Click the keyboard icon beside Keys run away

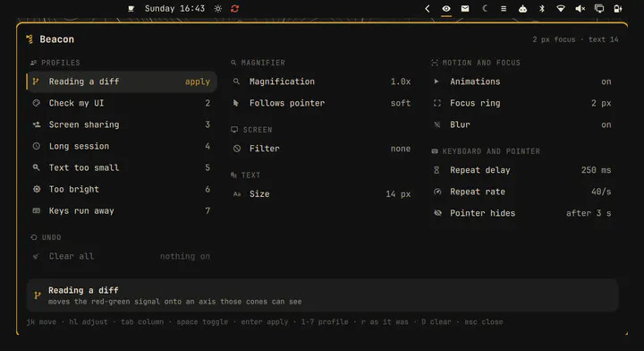[36, 210]
